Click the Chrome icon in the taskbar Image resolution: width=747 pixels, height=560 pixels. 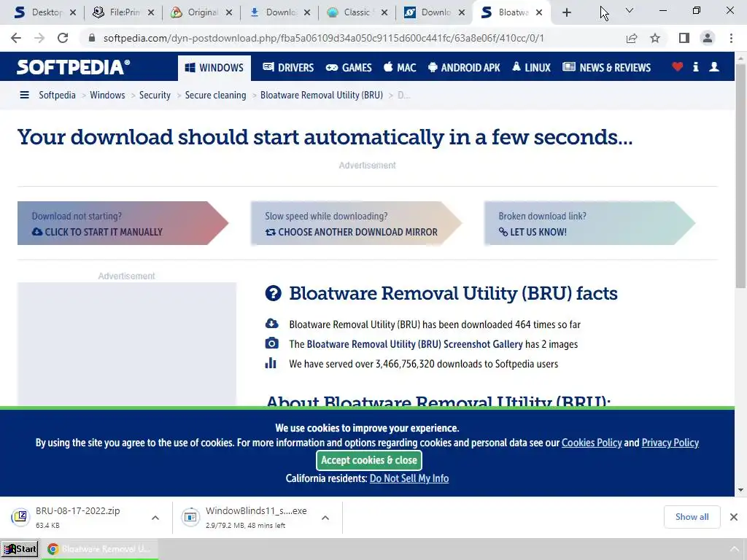(53, 549)
